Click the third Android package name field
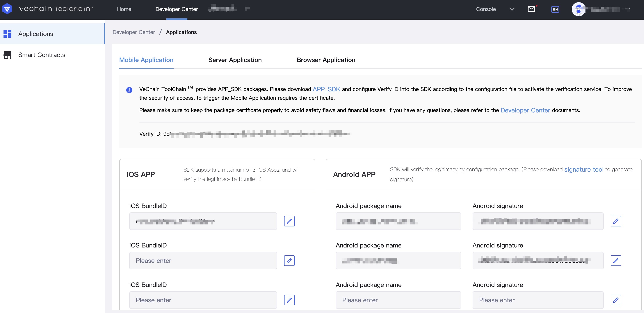 coord(398,300)
